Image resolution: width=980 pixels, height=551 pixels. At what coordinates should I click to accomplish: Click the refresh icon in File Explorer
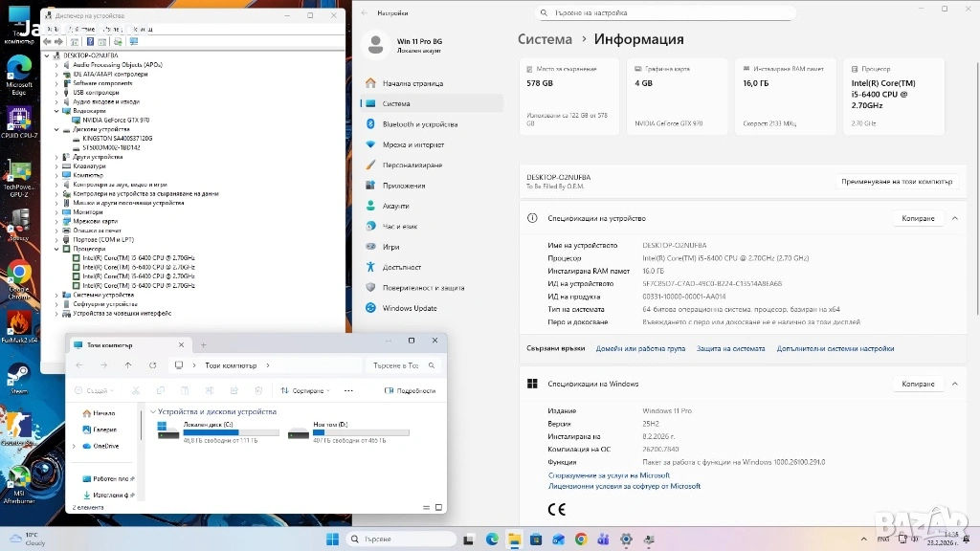coord(153,365)
